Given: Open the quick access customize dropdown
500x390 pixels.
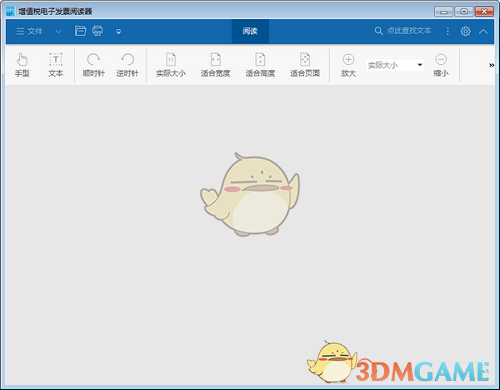Looking at the screenshot, I should click(x=118, y=32).
